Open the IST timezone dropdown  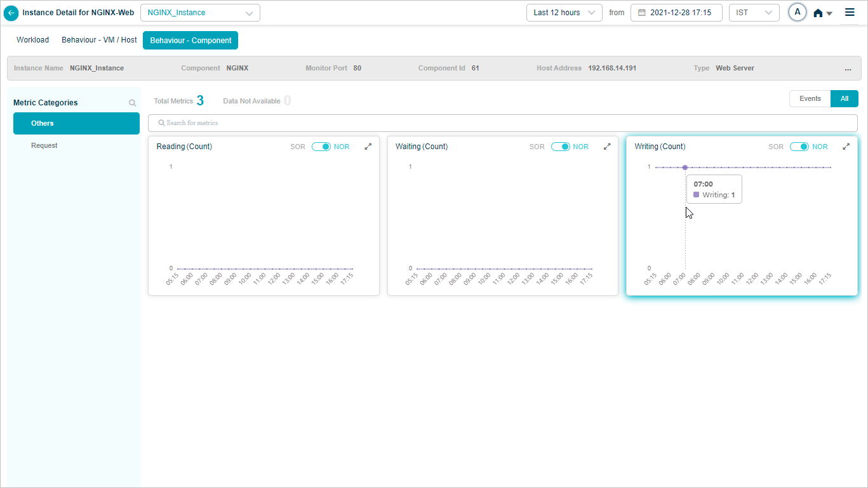754,13
